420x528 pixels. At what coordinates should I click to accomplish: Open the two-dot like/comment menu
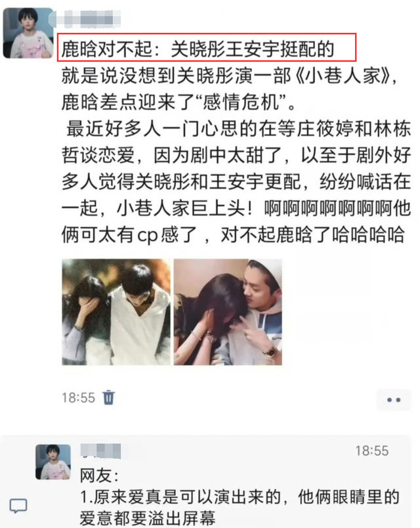click(x=394, y=400)
